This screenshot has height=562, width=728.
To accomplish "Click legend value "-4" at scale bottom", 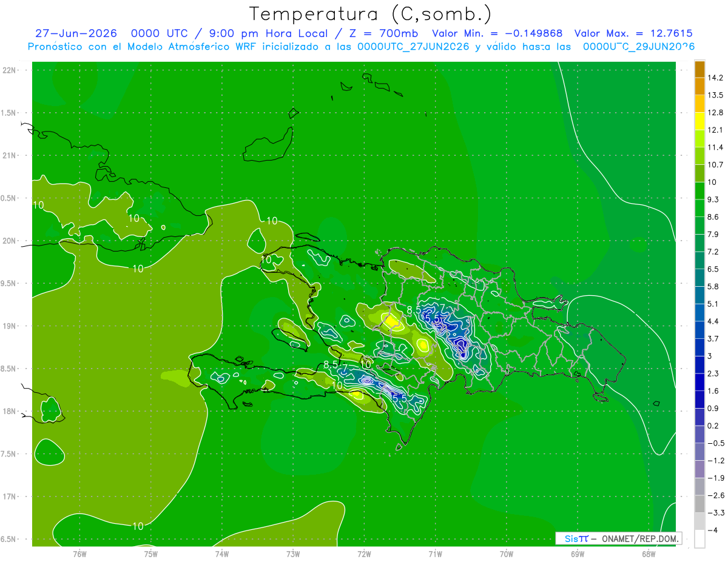I will point(713,530).
